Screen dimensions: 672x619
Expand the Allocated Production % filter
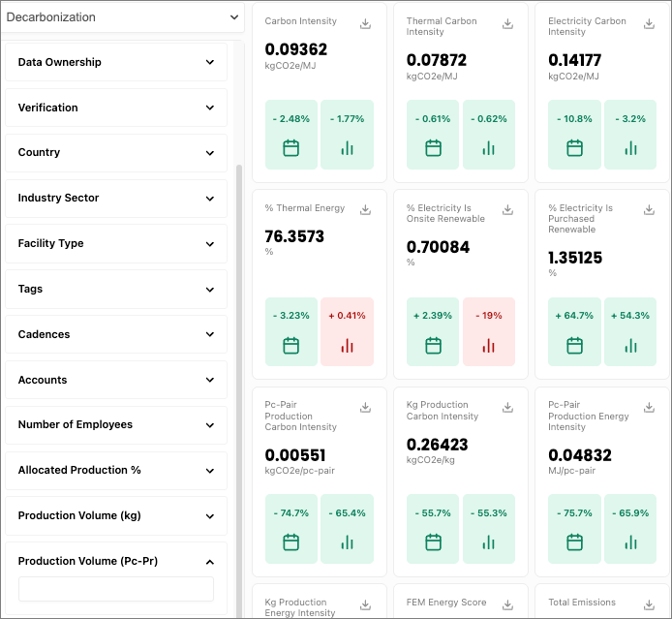click(x=116, y=470)
